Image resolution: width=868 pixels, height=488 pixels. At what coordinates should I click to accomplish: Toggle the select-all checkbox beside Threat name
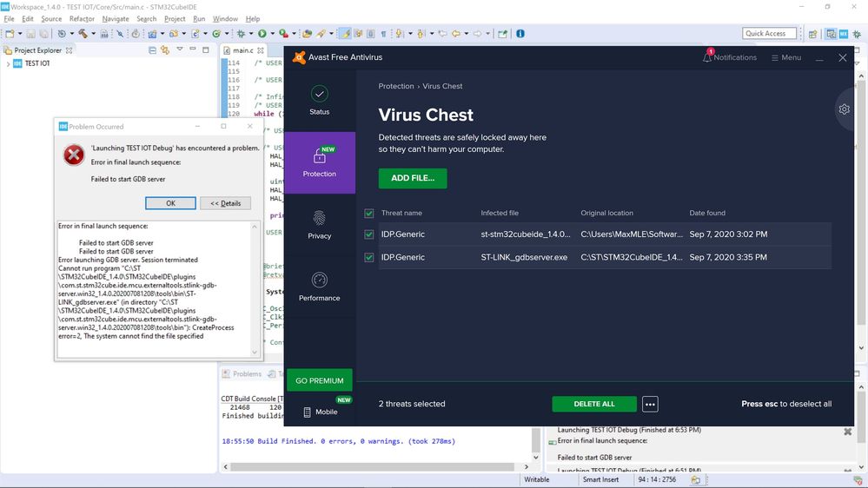(369, 213)
